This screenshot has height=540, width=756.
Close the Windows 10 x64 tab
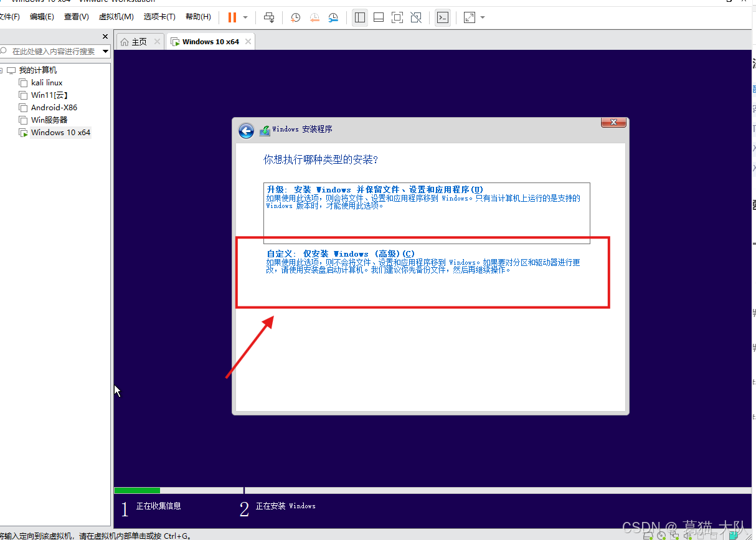(x=248, y=42)
